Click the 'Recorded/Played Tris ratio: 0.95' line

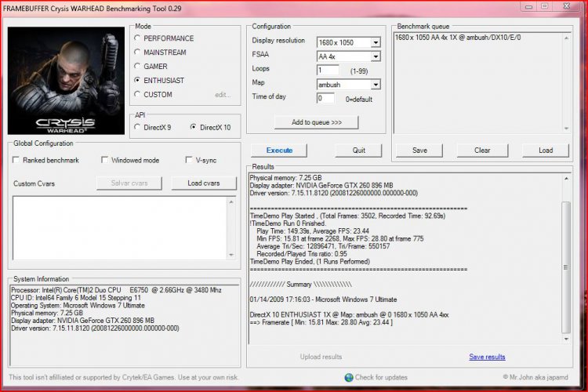(x=302, y=254)
